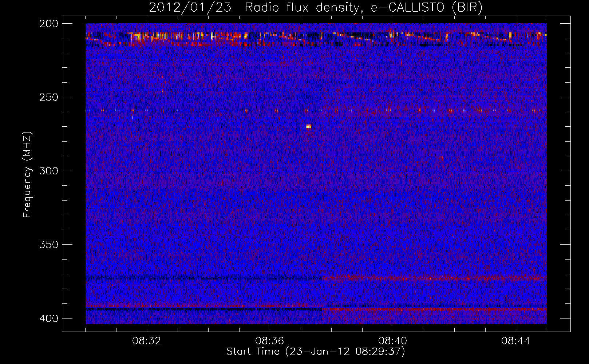Click the 08:40 time tick label
589x364 pixels.
(x=393, y=341)
